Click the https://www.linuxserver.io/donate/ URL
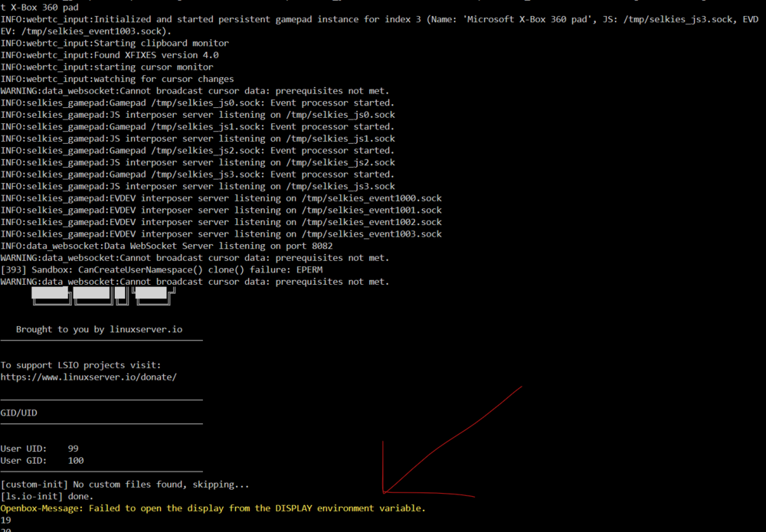 pos(88,377)
